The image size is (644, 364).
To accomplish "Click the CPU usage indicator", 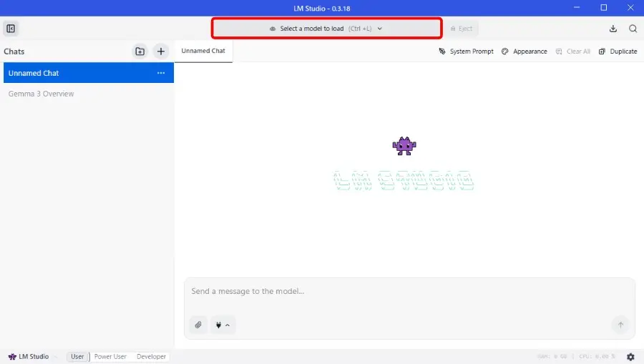I will (x=597, y=357).
